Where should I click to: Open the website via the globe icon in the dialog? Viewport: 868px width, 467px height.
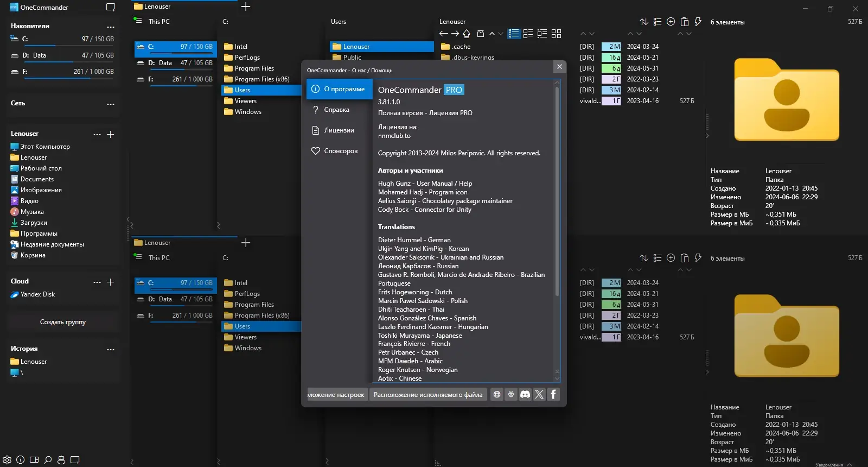click(497, 394)
